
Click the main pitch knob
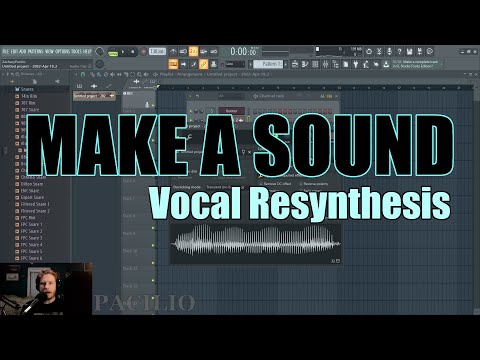point(99,64)
